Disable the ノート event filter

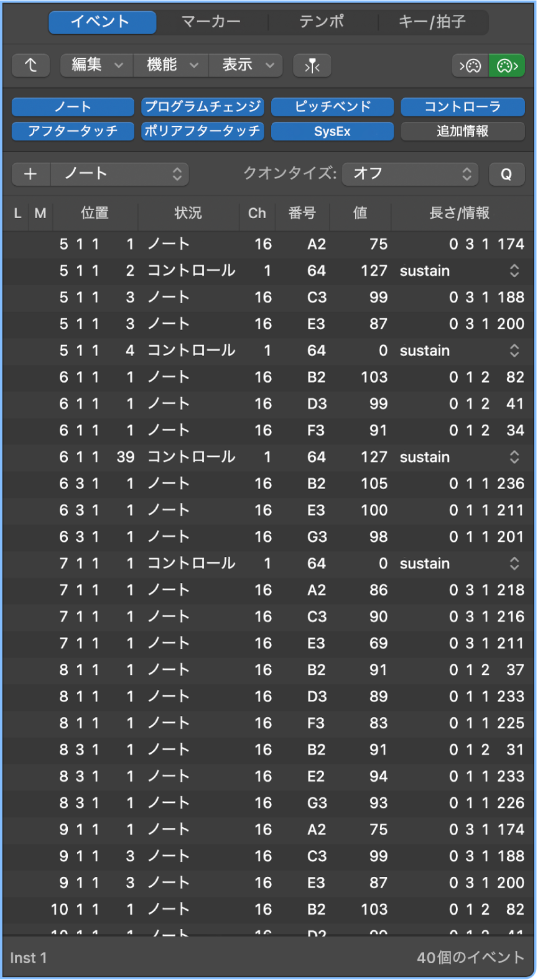click(x=72, y=106)
